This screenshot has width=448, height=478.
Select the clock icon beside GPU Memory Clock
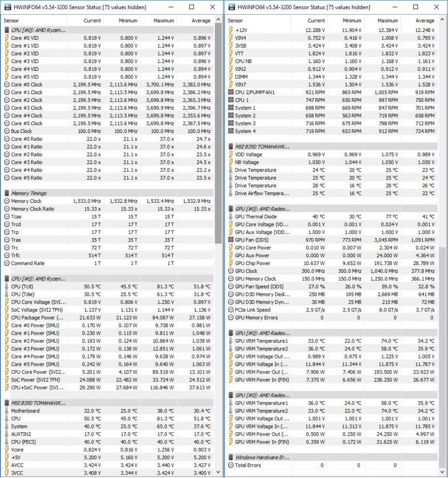pos(231,279)
